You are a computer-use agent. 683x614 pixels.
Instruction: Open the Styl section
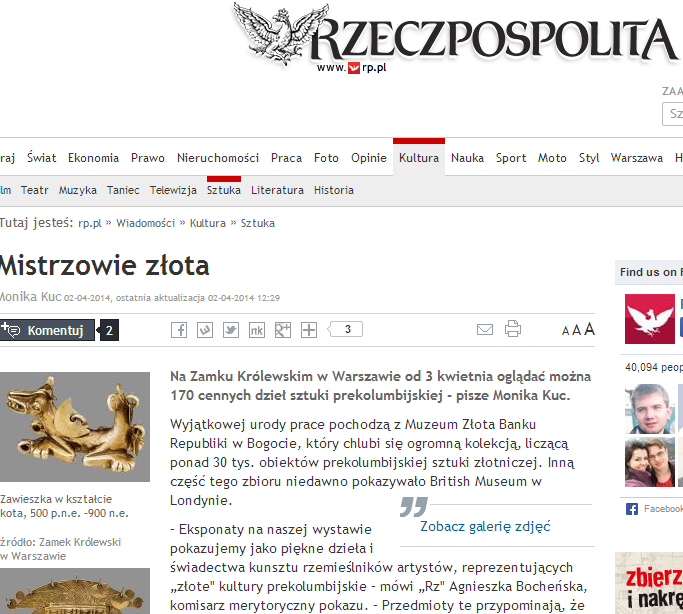point(589,158)
